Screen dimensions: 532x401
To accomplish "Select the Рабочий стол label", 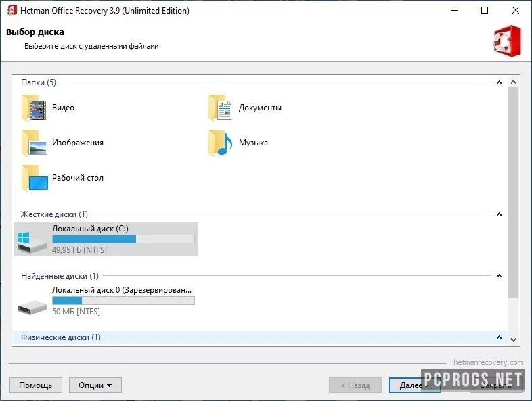I will [78, 178].
